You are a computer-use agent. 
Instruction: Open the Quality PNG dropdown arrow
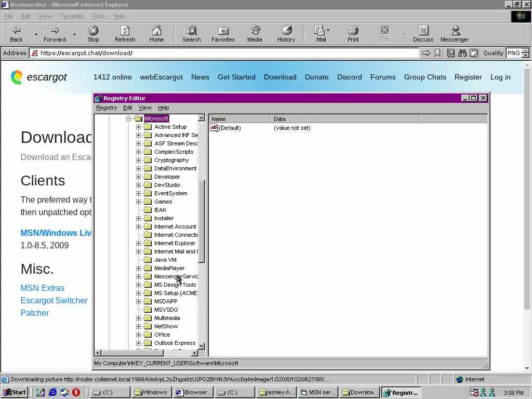click(x=525, y=53)
